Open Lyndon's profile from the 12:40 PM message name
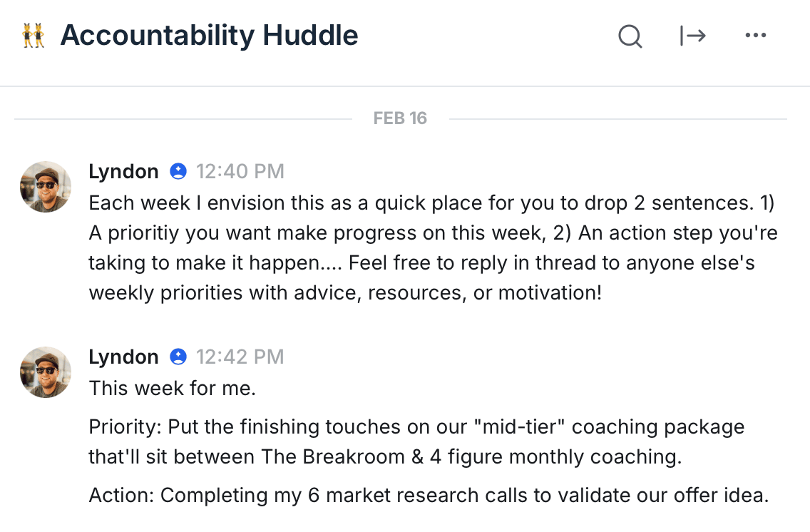This screenshot has width=810, height=532. pos(123,171)
